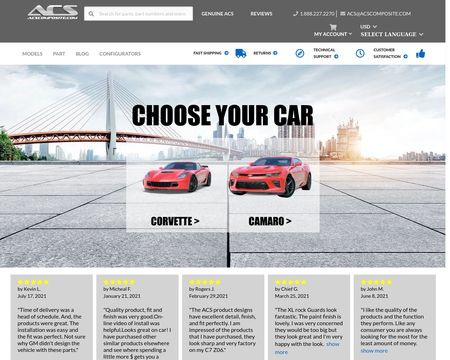The width and height of the screenshot is (450, 360).
Task: Click reviewer name 'by Kevin L.'
Action: point(29,289)
